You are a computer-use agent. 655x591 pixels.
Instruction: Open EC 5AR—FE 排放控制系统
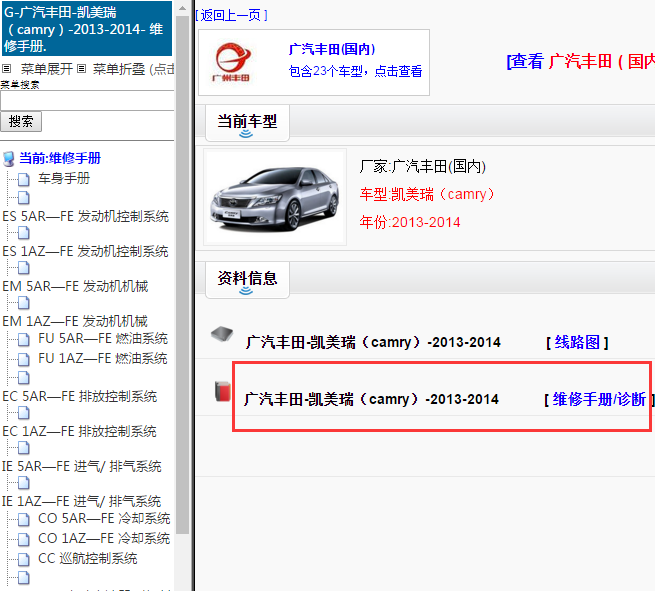(x=79, y=396)
